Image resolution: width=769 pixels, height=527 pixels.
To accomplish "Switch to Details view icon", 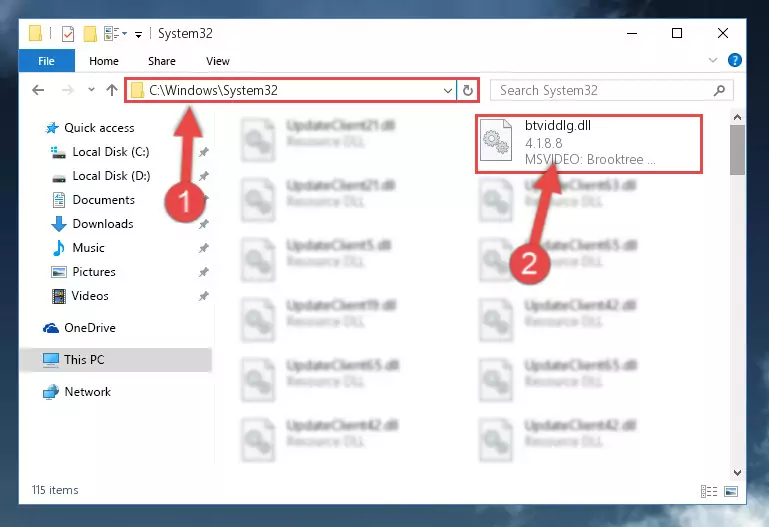I will 709,491.
